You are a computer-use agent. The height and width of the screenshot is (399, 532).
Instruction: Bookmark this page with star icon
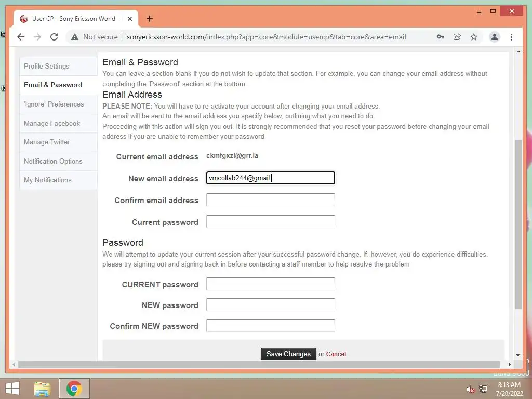point(474,37)
